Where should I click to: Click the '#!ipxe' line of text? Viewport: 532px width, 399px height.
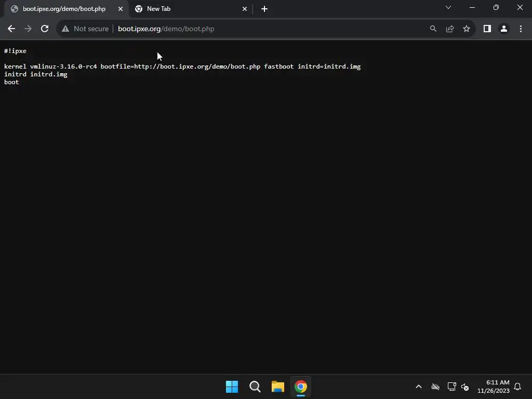[x=15, y=51]
